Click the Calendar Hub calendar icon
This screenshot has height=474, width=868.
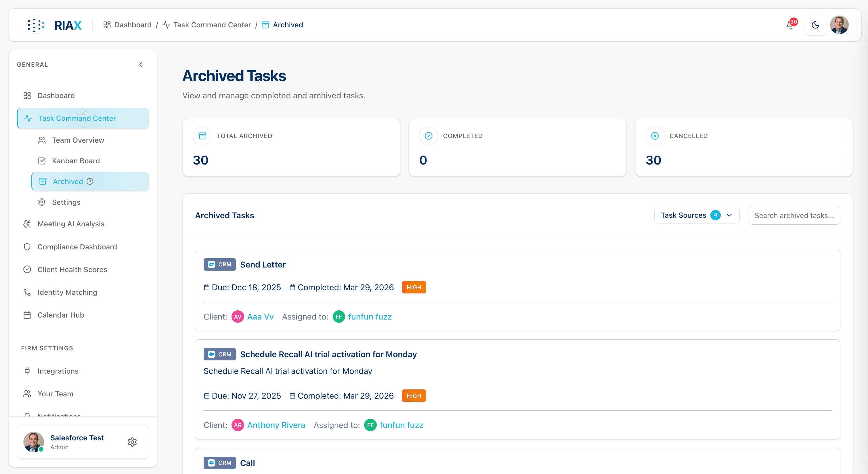point(27,315)
